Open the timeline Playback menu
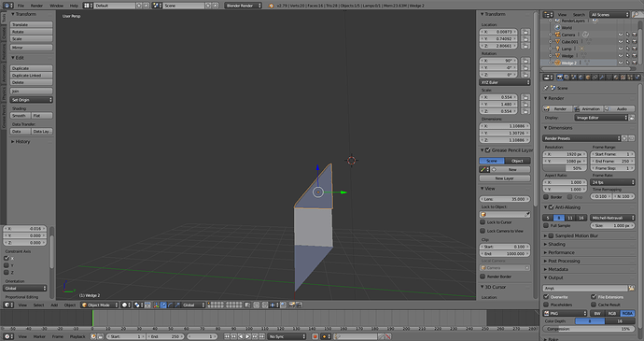The width and height of the screenshot is (644, 341). (x=77, y=336)
